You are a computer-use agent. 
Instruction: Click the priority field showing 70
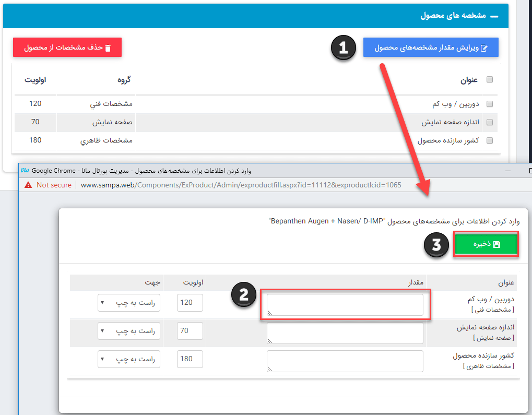click(x=190, y=330)
